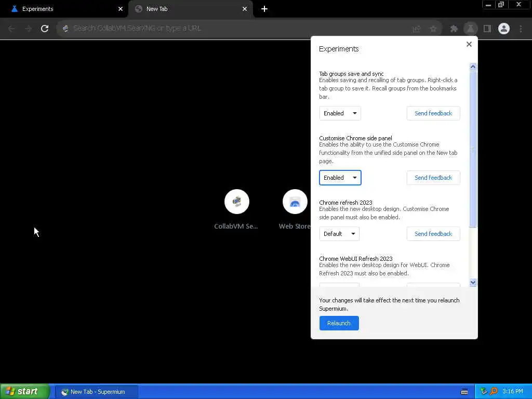The width and height of the screenshot is (532, 399).
Task: Click scrollbar up arrow in Experiments panel
Action: [x=473, y=67]
